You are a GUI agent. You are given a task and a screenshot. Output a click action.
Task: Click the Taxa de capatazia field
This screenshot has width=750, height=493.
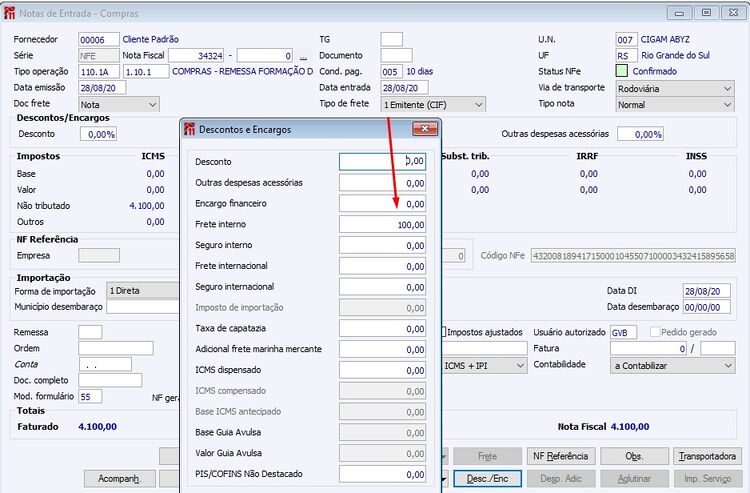tap(383, 329)
